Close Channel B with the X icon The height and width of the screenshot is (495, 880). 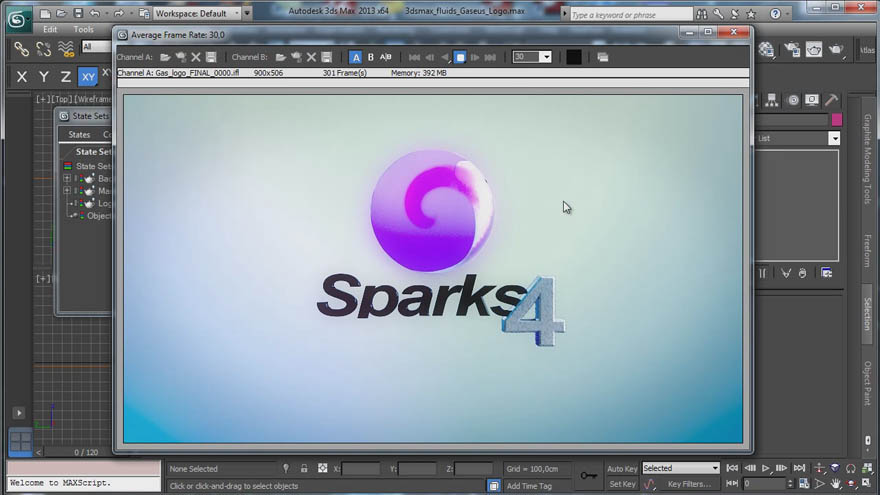click(x=311, y=57)
